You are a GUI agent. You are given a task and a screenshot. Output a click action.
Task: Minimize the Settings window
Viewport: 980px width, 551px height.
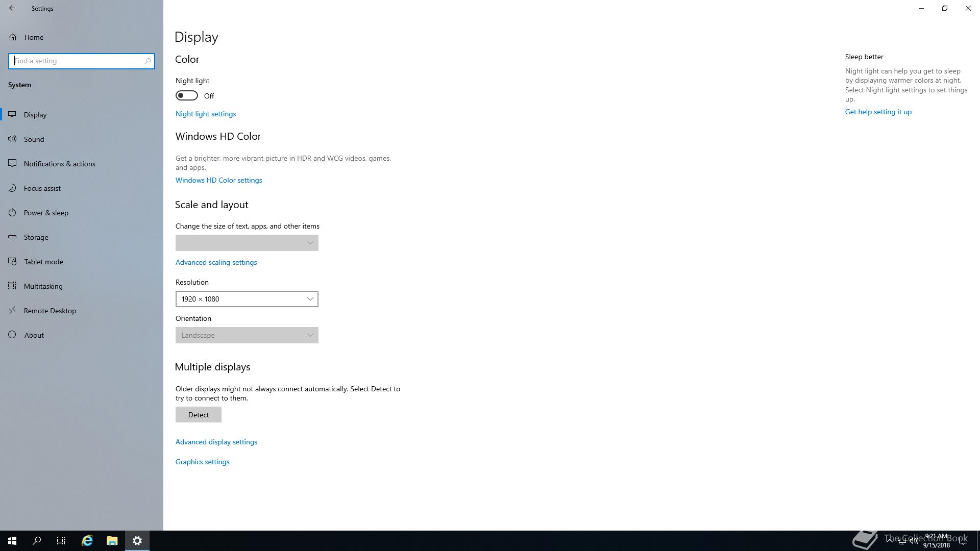921,8
